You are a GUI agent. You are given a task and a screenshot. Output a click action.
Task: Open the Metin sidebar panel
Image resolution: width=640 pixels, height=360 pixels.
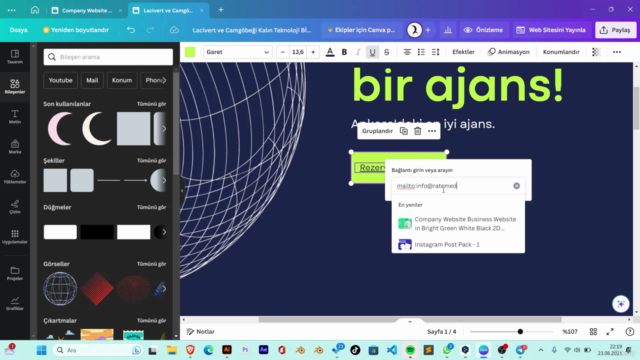[x=15, y=117]
